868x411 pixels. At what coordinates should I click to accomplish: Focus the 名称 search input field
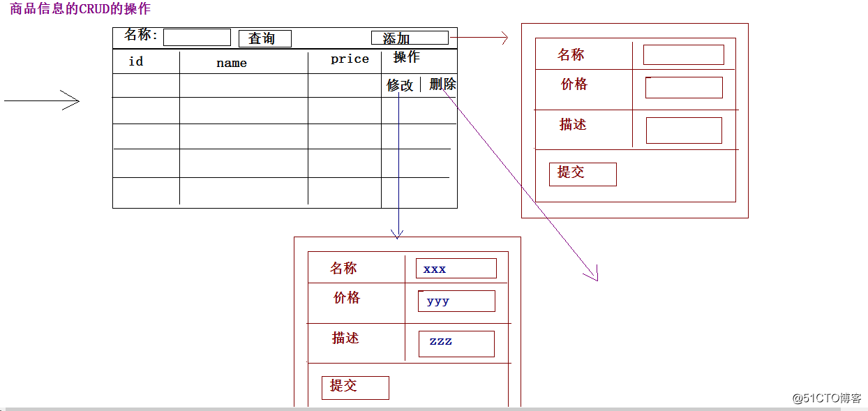[197, 37]
